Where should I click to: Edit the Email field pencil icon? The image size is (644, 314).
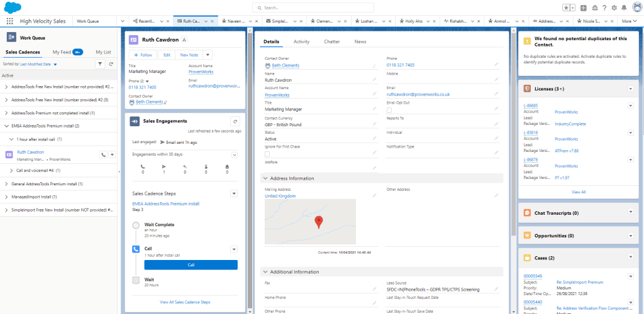pos(496,94)
